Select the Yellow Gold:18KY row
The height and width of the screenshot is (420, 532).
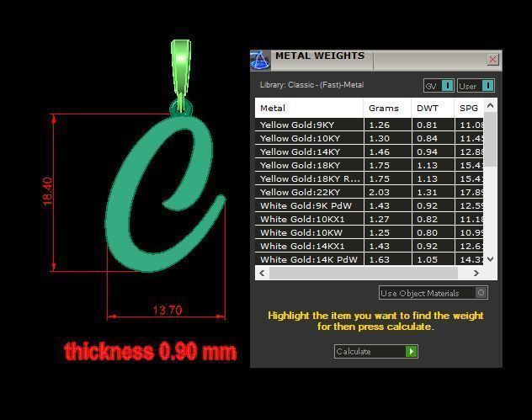pos(370,165)
